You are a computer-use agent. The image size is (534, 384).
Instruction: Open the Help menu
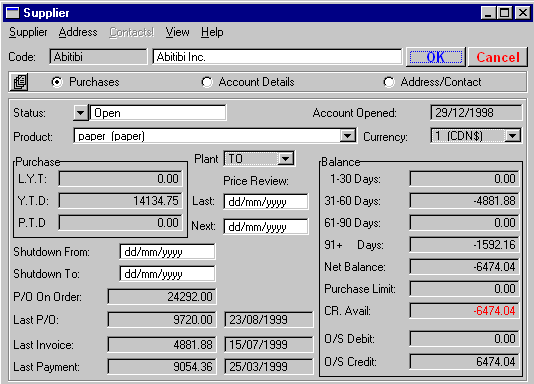coord(212,32)
